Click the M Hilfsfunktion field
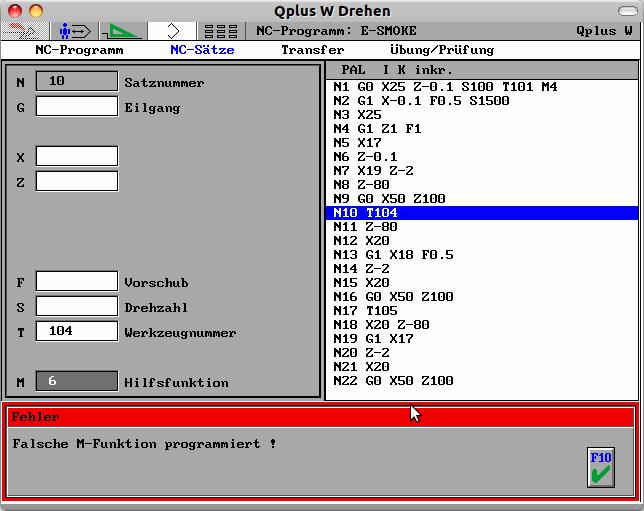This screenshot has height=511, width=644. point(77,381)
